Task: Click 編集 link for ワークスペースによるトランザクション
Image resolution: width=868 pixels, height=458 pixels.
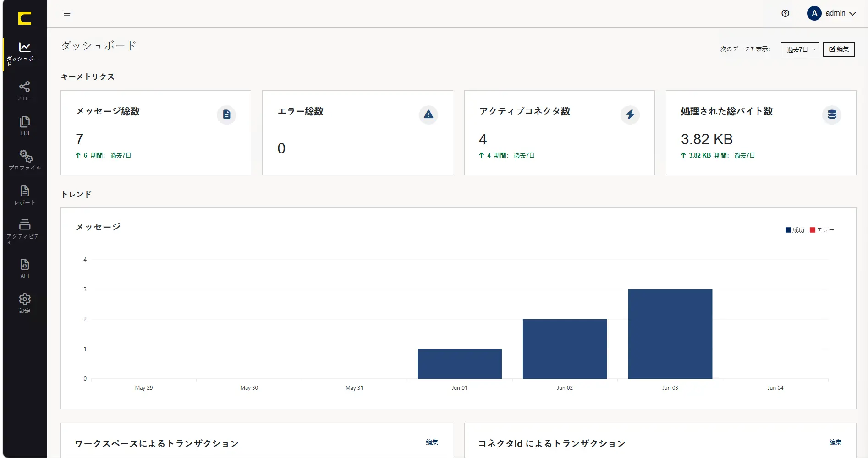Action: click(x=432, y=442)
